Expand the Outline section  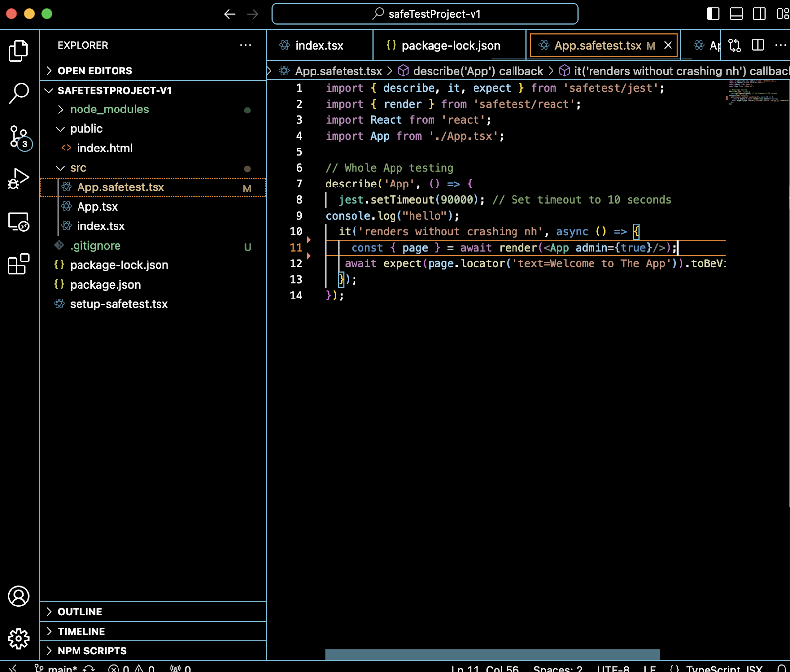click(x=153, y=612)
